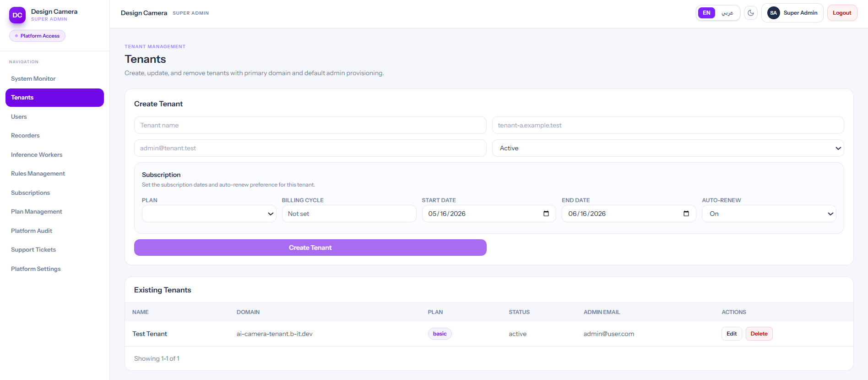This screenshot has height=380, width=868.
Task: Expand the Active status dropdown
Action: [667, 148]
